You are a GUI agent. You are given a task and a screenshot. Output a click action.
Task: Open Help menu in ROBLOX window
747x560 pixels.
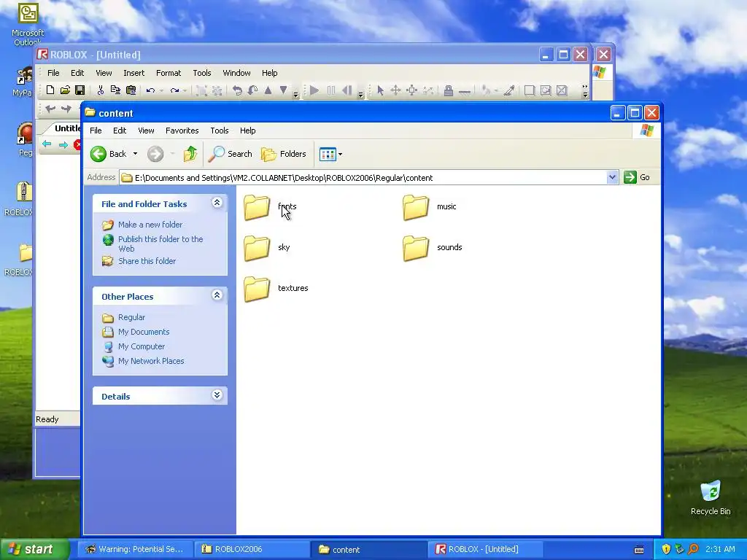point(269,73)
